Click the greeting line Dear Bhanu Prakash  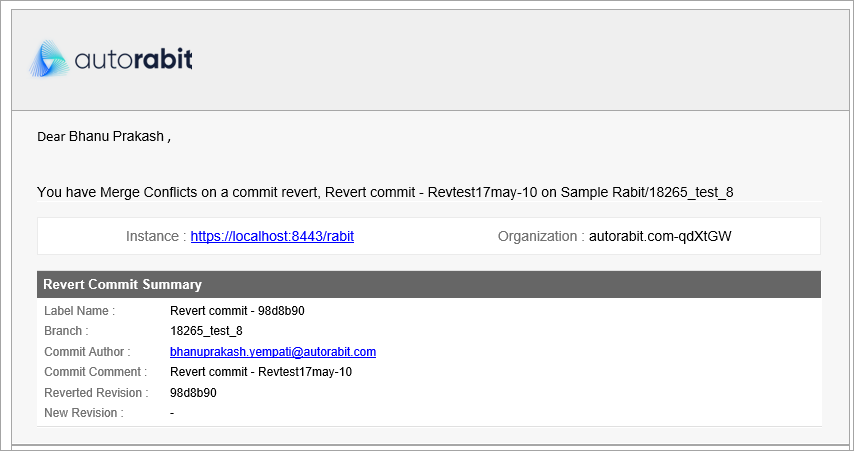(x=103, y=135)
